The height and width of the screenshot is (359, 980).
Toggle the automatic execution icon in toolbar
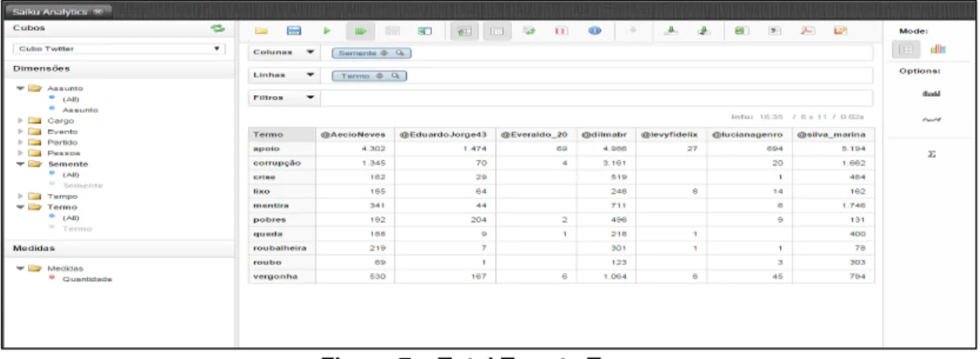click(x=360, y=31)
